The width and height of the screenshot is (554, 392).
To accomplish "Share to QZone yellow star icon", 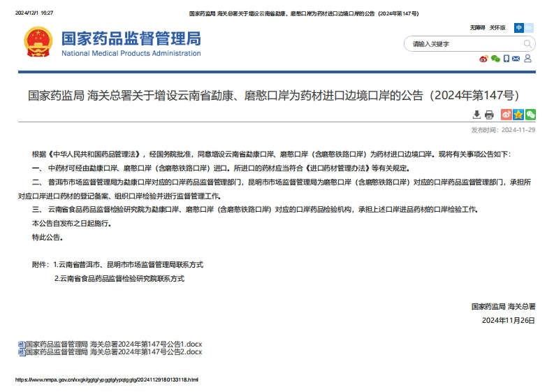I will tap(518, 115).
